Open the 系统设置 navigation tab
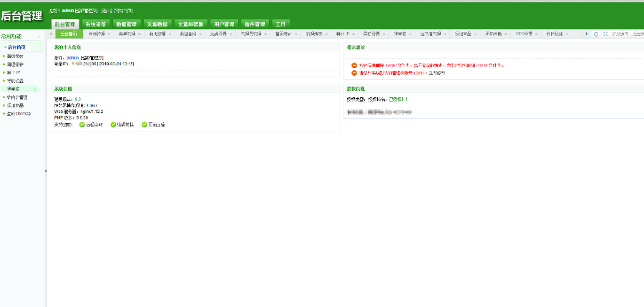 pyautogui.click(x=96, y=24)
